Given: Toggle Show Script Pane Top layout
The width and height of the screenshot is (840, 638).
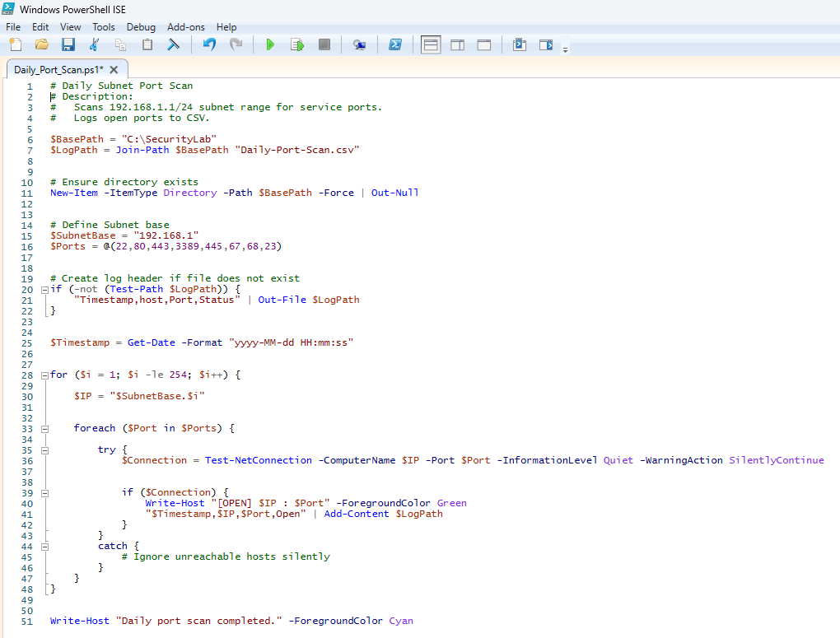Looking at the screenshot, I should (x=430, y=44).
